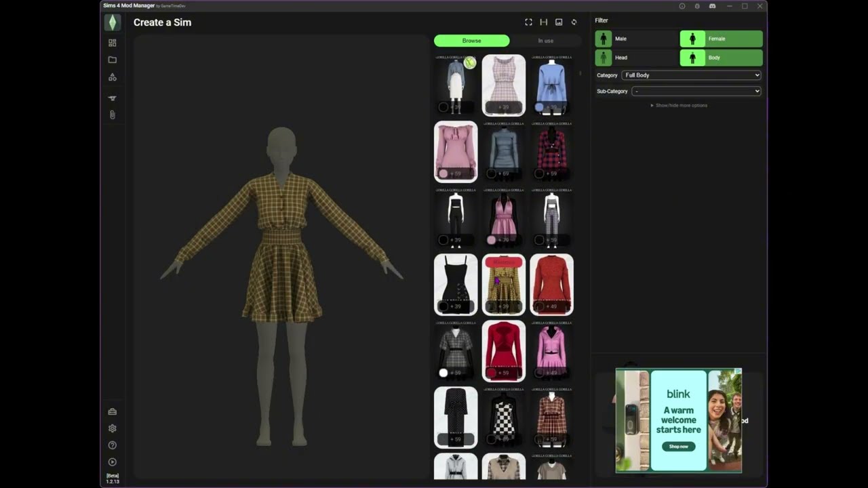Click the play circle icon in sidebar

(113, 462)
